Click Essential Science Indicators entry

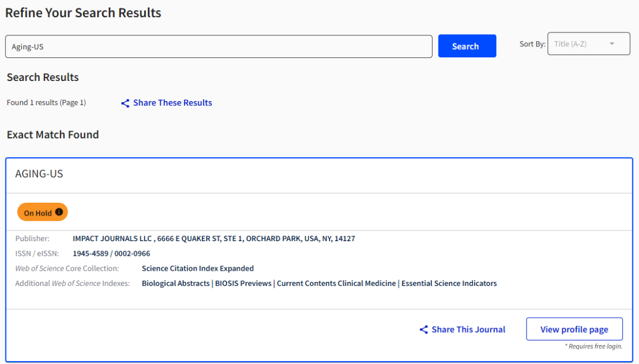click(449, 284)
